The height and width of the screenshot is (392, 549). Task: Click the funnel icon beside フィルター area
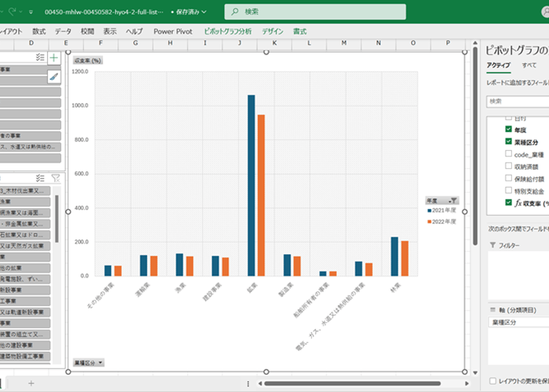pos(493,245)
